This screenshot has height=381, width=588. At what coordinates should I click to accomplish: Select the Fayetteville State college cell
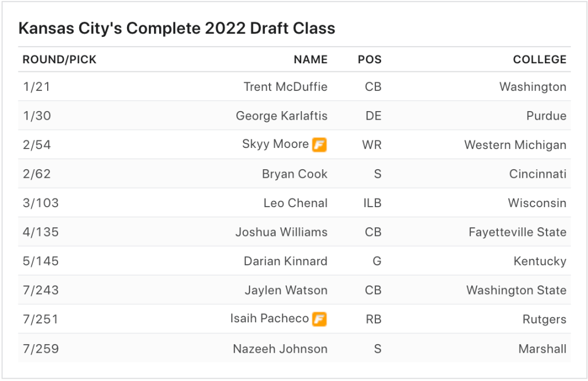(517, 232)
